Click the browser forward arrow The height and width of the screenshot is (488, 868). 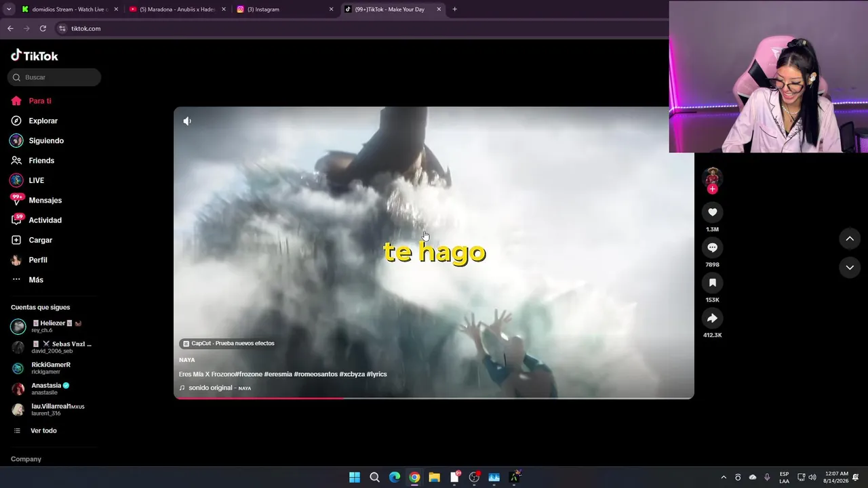point(26,28)
